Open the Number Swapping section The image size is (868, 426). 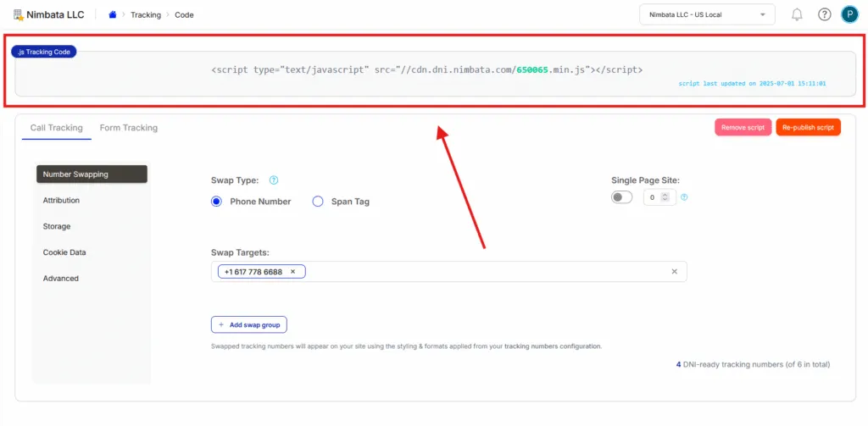(92, 174)
